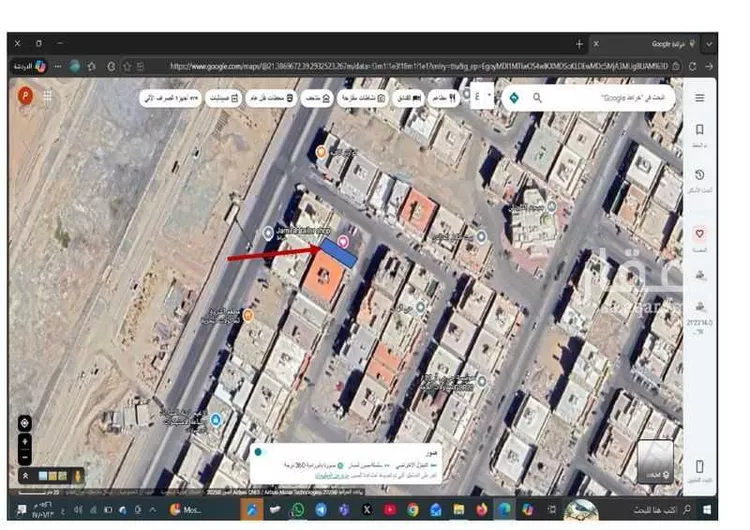Viewport: 750px width, 530px height.
Task: Click the pink shop pin on map
Action: (x=344, y=241)
